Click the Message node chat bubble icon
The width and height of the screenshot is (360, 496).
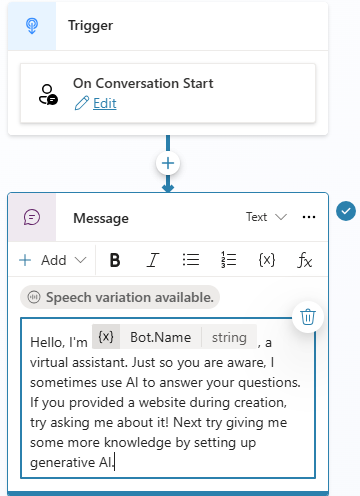(32, 218)
